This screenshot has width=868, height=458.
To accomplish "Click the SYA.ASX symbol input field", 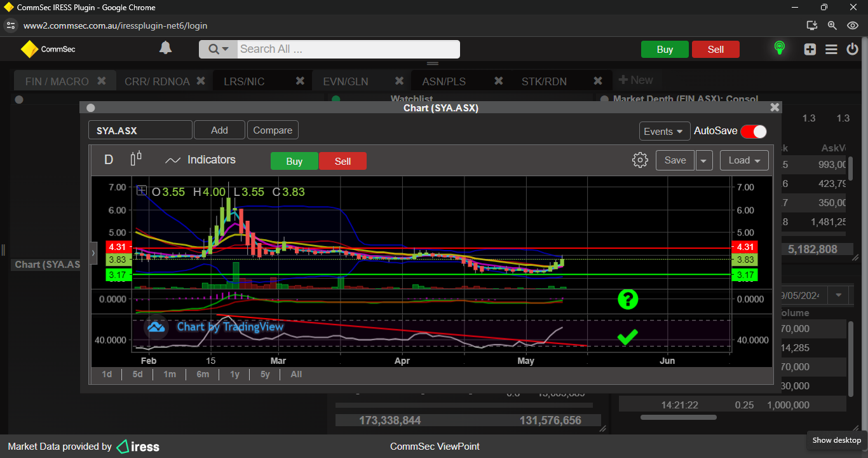I will pos(140,130).
